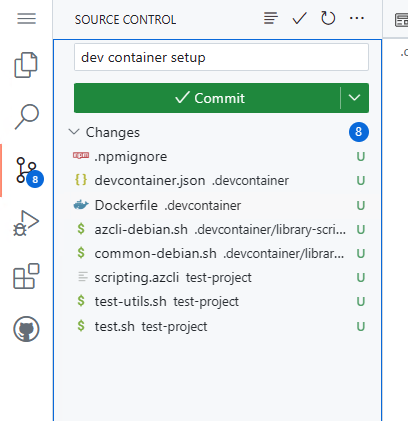Open the More Actions ellipsis menu
The image size is (408, 421).
click(357, 18)
